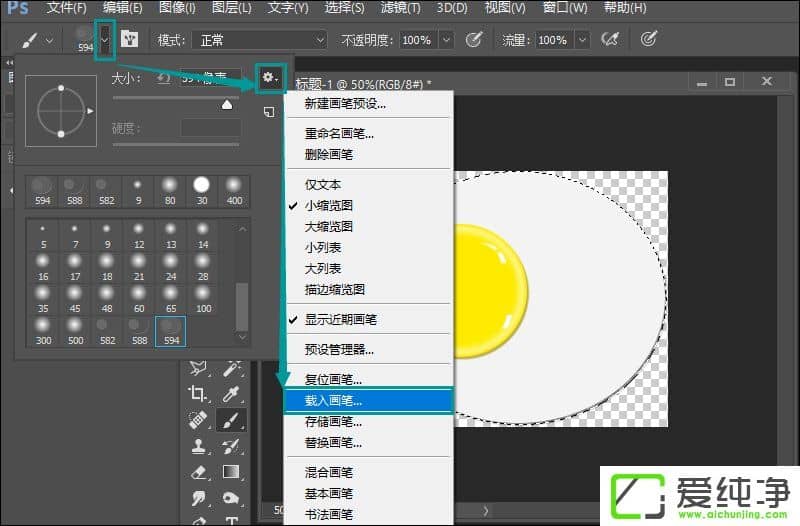Screen dimensions: 800x526
Task: Select the Spot Healing Brush tool
Action: [x=198, y=420]
